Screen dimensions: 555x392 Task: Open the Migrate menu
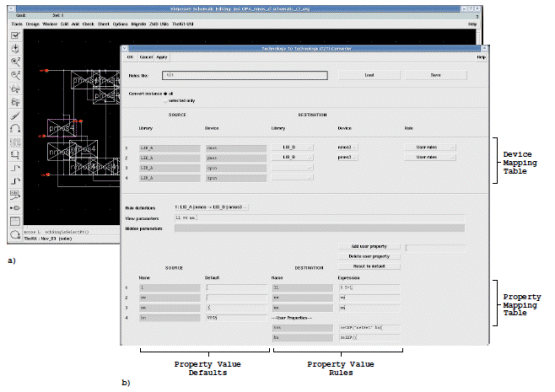[138, 24]
